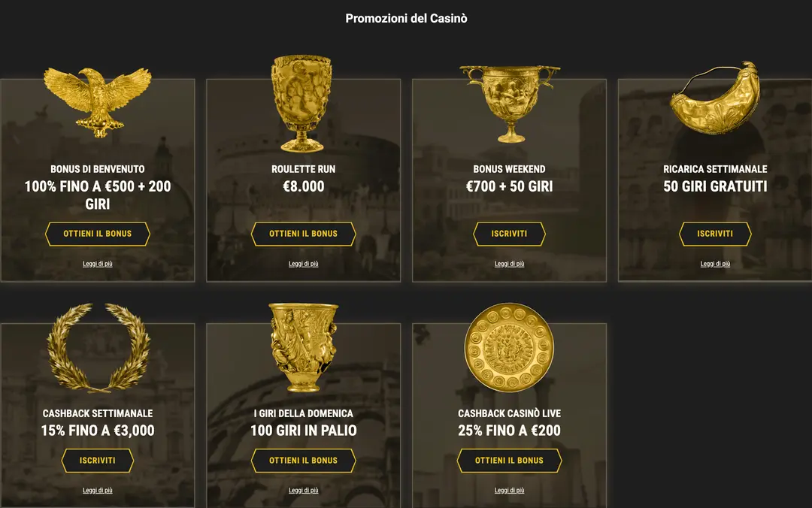
Task: Click Ottieni il Bonus under Bonus di Benvenuto
Action: 97,234
